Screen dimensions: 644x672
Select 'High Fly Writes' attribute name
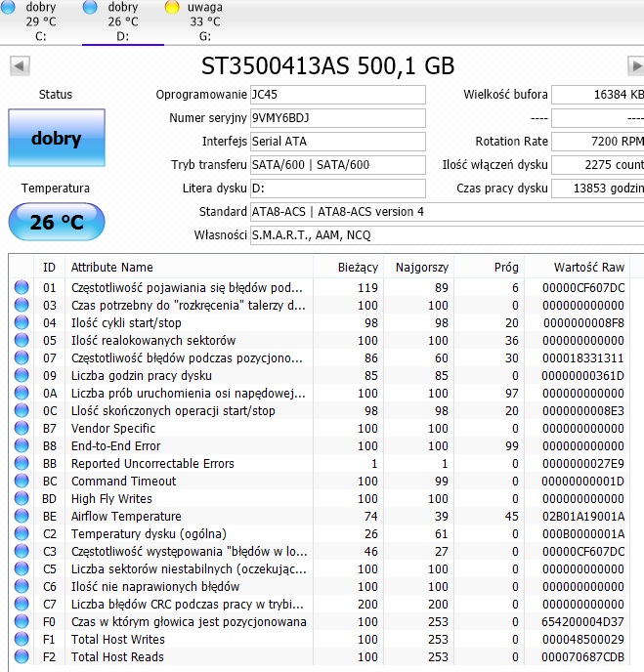click(x=111, y=498)
